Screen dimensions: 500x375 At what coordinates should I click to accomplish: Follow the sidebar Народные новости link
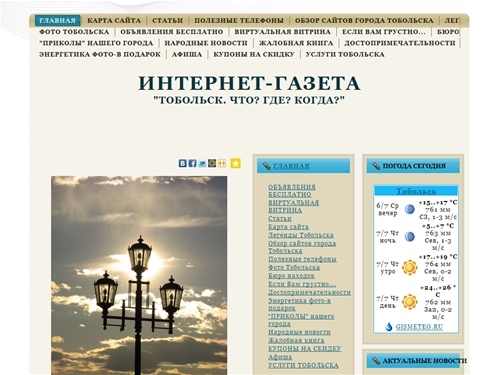[x=299, y=332]
